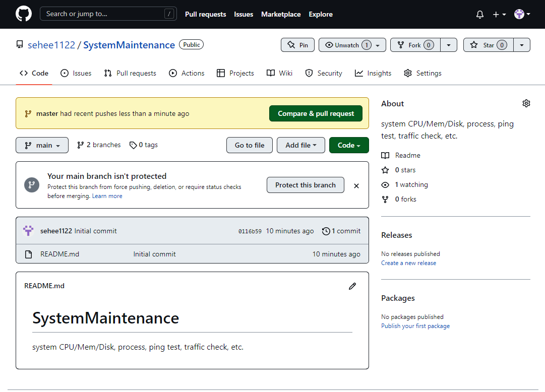Image resolution: width=545 pixels, height=392 pixels.
Task: View 1 watching in About section
Action: [x=404, y=184]
